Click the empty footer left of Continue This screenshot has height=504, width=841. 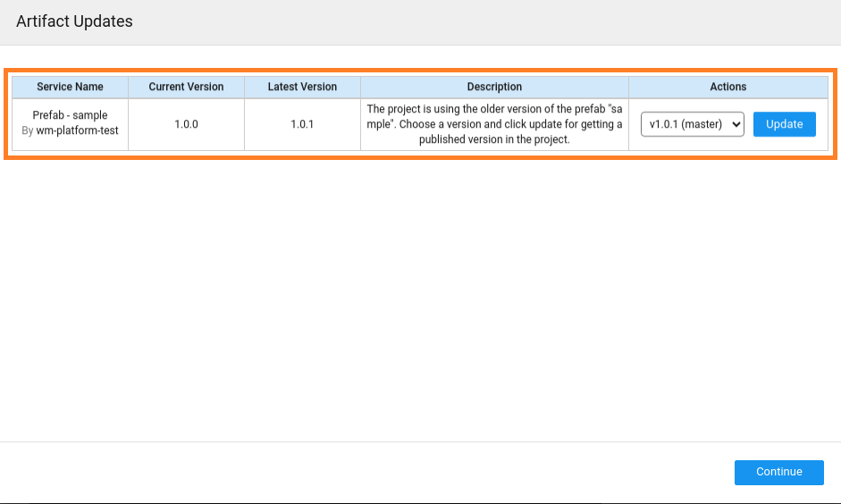click(x=357, y=472)
